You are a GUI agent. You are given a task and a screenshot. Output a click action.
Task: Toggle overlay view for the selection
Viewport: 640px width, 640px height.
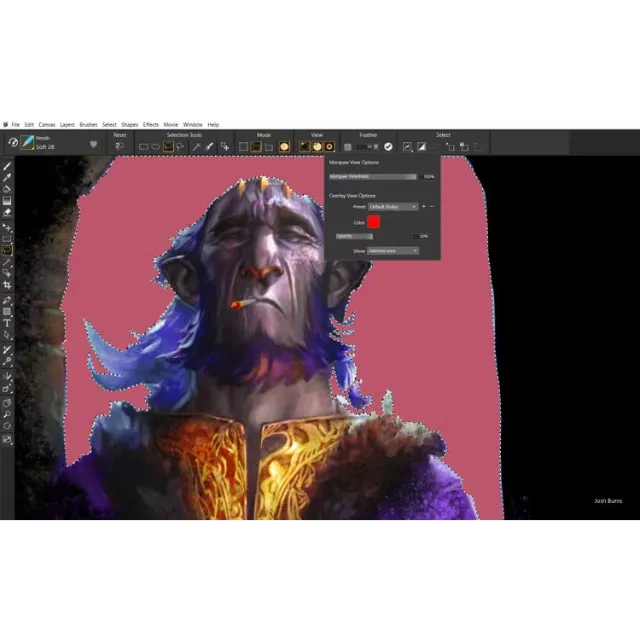[317, 147]
